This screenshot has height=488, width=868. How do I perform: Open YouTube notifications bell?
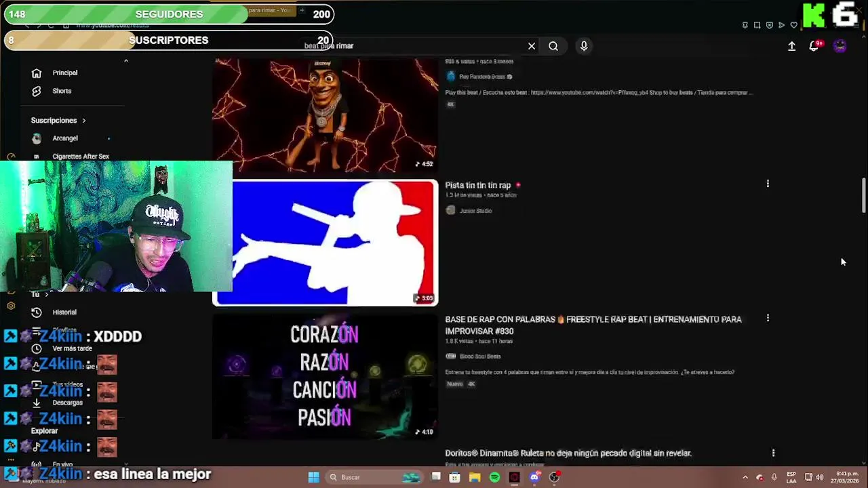pos(814,46)
